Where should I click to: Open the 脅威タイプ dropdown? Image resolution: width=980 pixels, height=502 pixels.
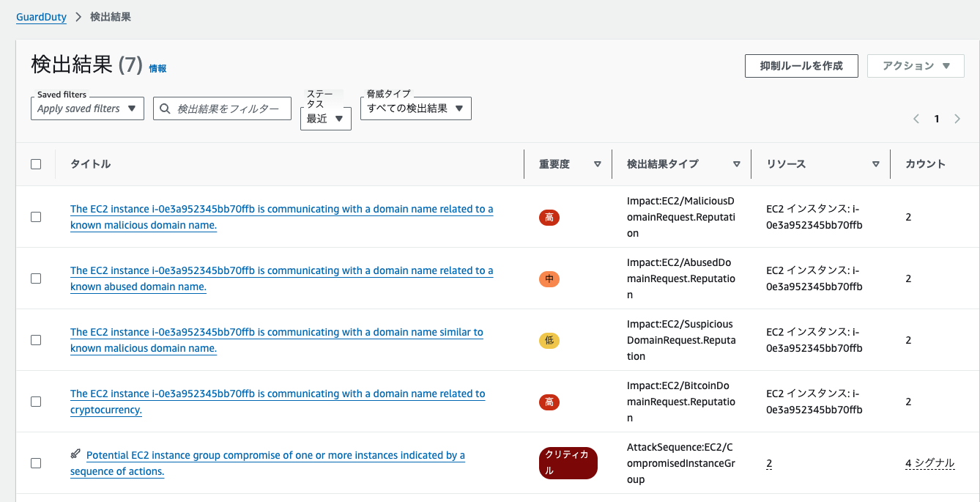pos(415,108)
